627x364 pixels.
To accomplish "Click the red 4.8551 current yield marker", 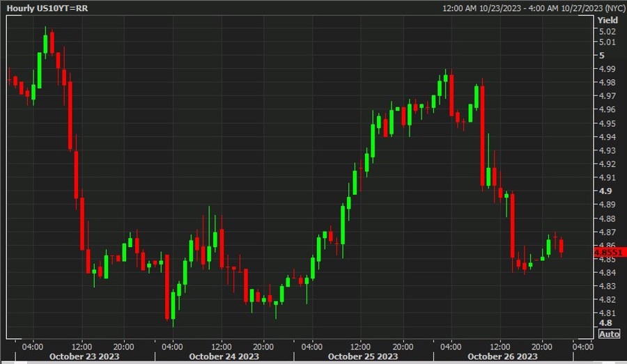I will pos(610,252).
